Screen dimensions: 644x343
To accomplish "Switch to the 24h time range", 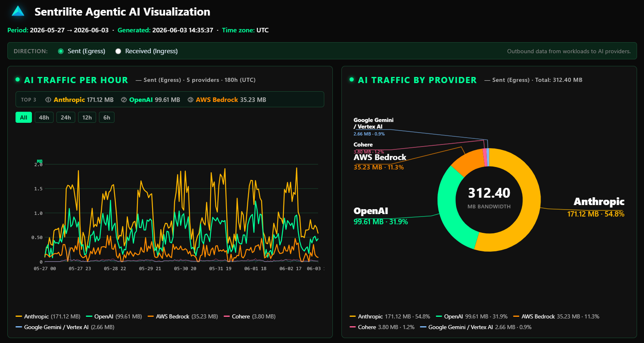I will [66, 117].
